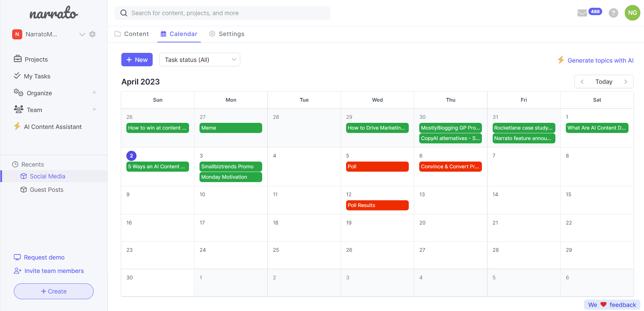Screen dimensions: 644x311
Task: Switch to the Calendar tab
Action: [x=179, y=34]
